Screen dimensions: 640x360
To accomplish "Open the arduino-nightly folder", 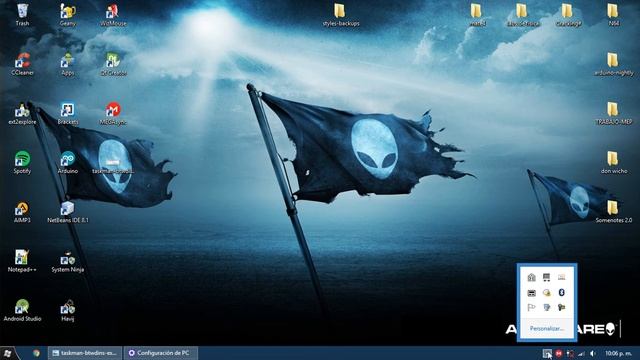I will point(613,64).
